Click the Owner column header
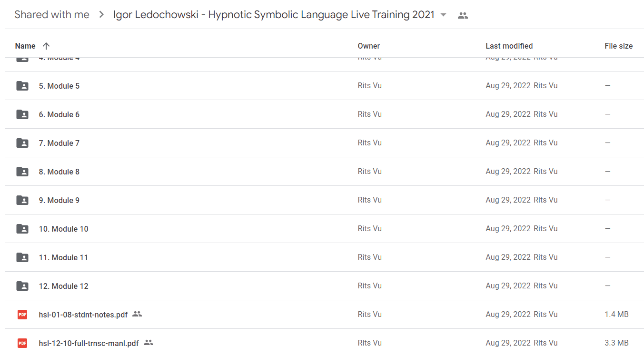 tap(369, 46)
